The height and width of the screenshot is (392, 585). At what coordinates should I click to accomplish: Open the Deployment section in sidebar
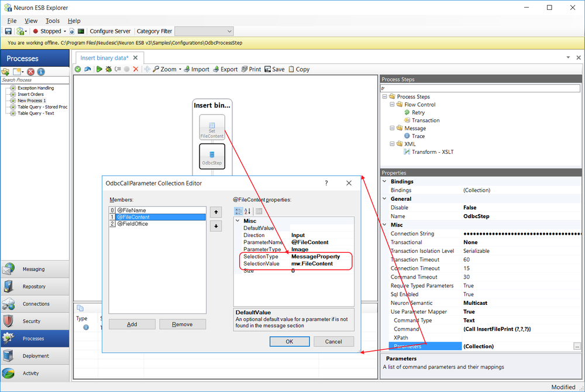click(35, 356)
